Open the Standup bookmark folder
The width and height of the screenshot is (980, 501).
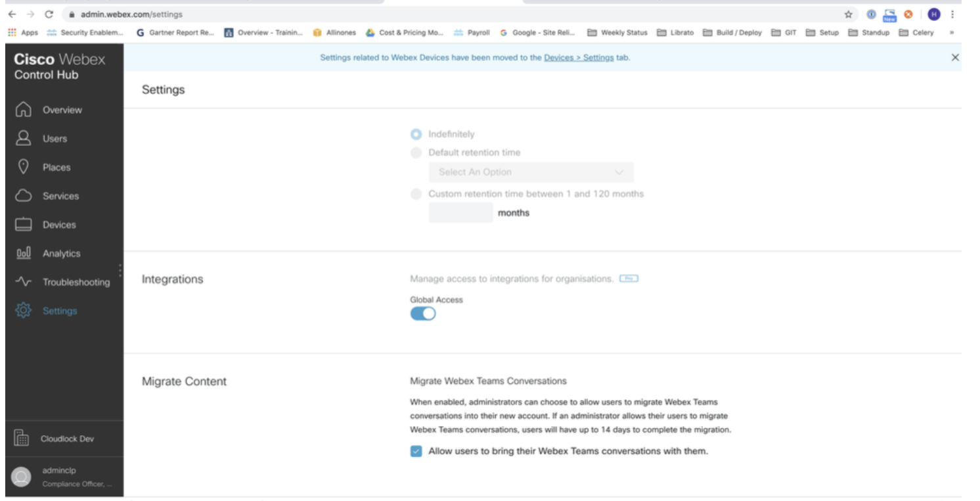pos(868,32)
